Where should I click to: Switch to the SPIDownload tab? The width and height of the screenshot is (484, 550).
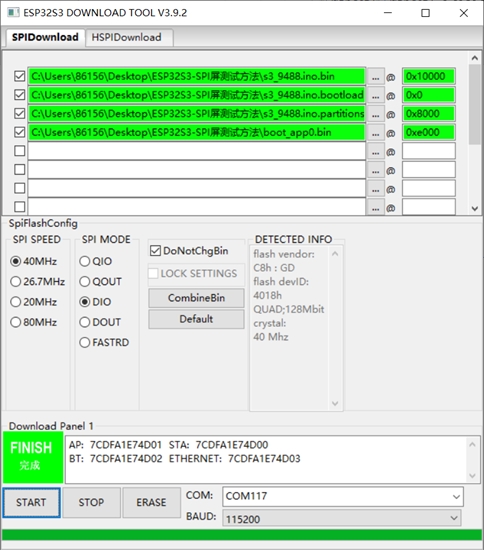[45, 37]
